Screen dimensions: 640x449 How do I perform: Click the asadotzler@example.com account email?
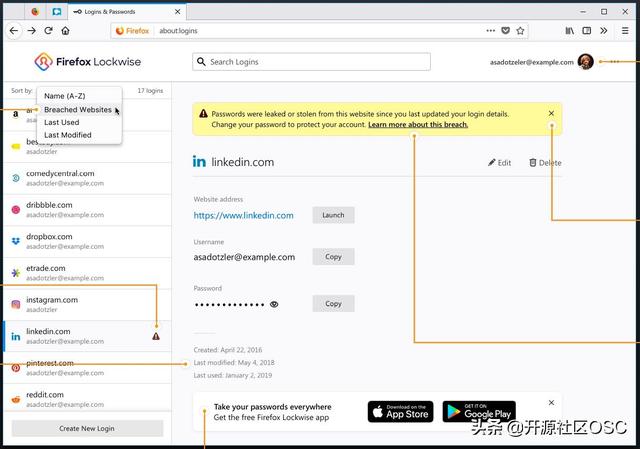click(532, 62)
